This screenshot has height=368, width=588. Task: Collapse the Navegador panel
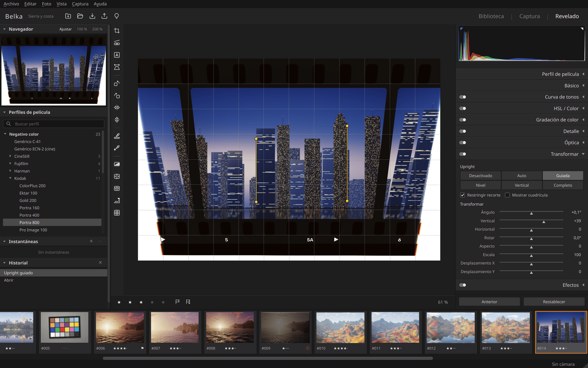click(x=4, y=29)
